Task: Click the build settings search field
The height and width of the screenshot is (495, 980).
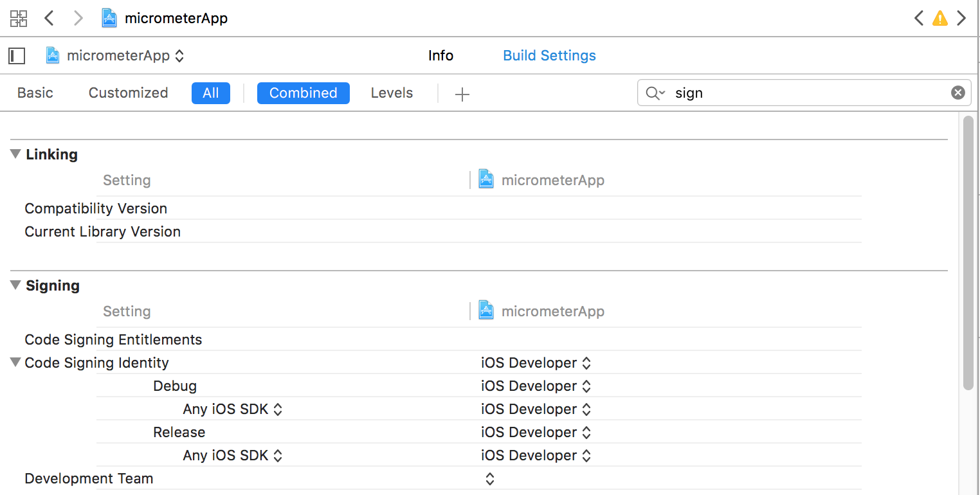Action: [810, 93]
